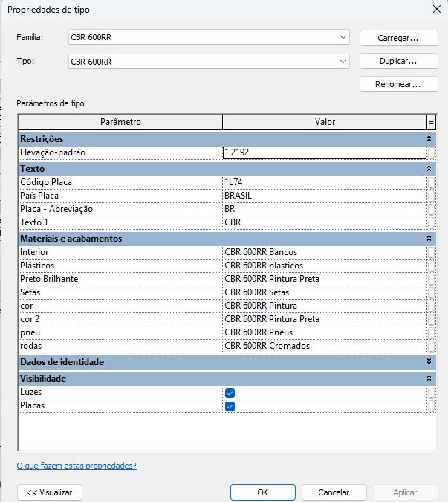Screen dimensions: 448x502
Task: Collapse the Restrições group
Action: coord(429,138)
